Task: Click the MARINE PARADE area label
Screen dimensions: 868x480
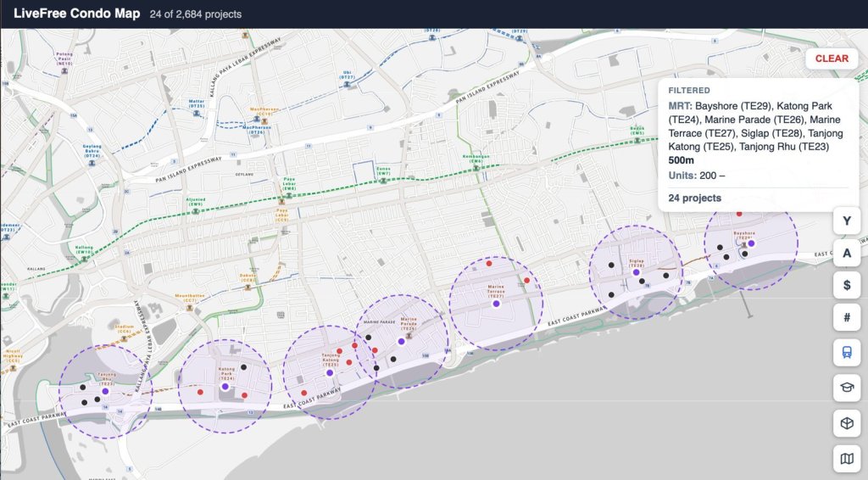Action: (379, 321)
